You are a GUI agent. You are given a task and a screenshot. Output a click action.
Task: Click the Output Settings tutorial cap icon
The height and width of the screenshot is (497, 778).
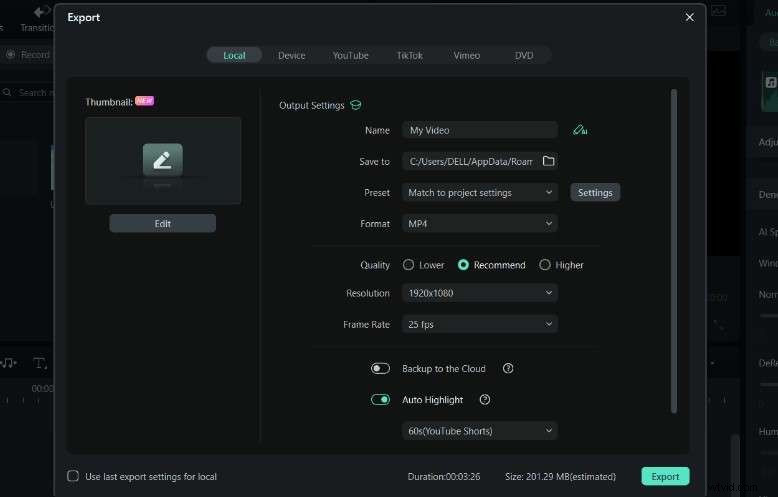[356, 105]
